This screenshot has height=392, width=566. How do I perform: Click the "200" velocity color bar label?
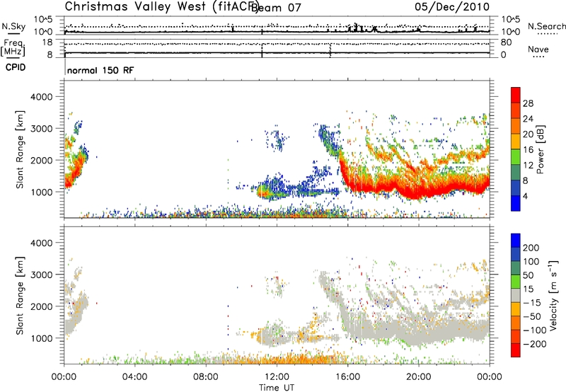click(531, 248)
